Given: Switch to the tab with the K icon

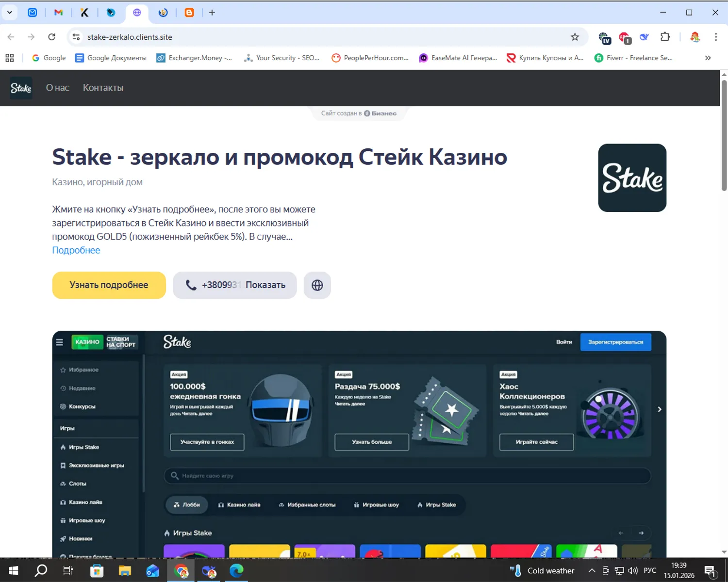Looking at the screenshot, I should tap(84, 13).
